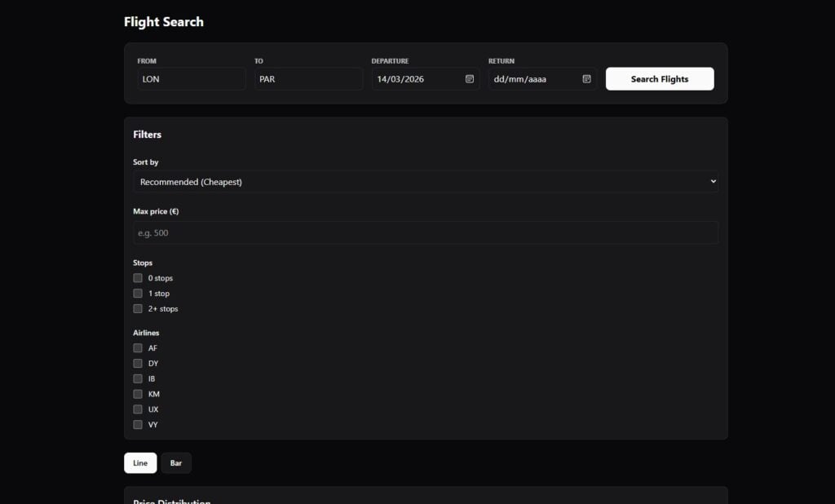Click the Airlines label
835x504 pixels.
click(147, 333)
